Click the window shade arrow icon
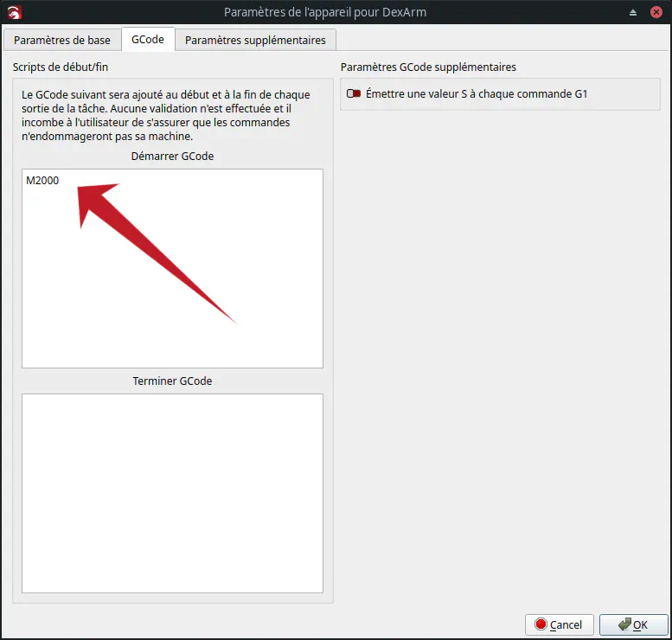The width and height of the screenshot is (672, 640). (633, 12)
